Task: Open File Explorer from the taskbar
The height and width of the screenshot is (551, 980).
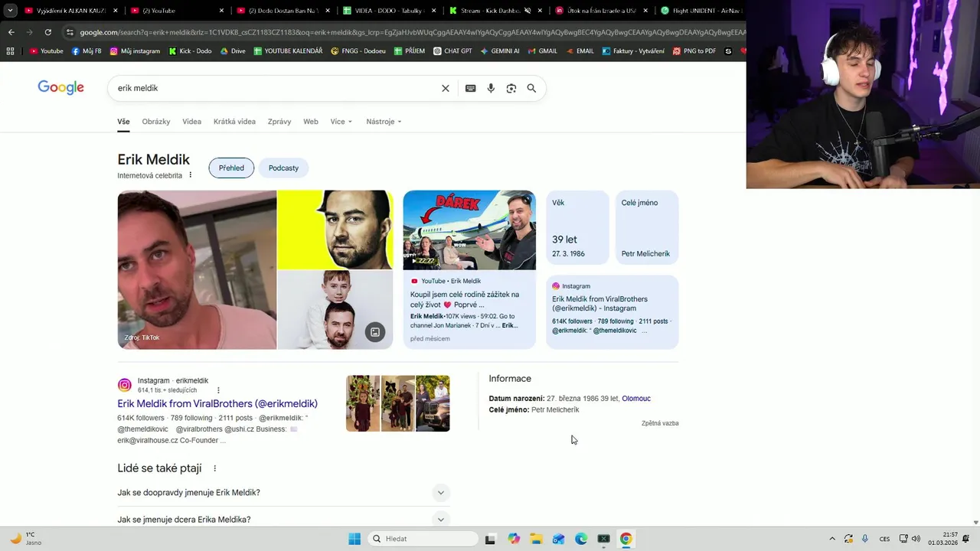Action: tap(536, 539)
